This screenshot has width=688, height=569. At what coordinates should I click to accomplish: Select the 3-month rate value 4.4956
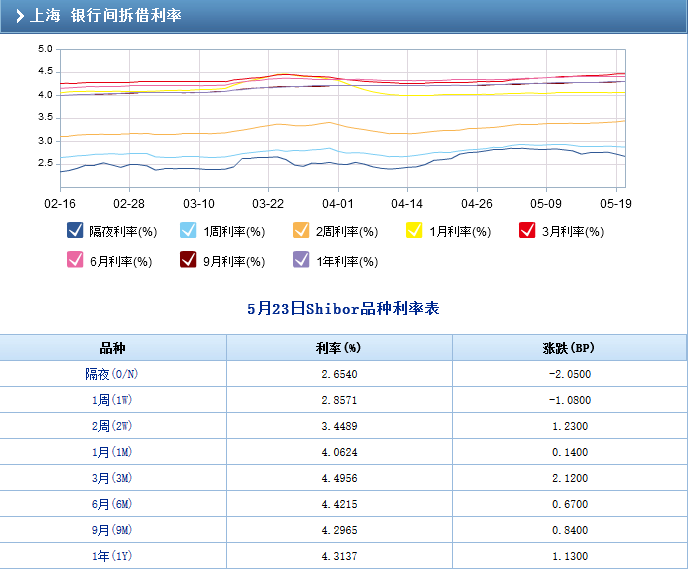tap(339, 478)
